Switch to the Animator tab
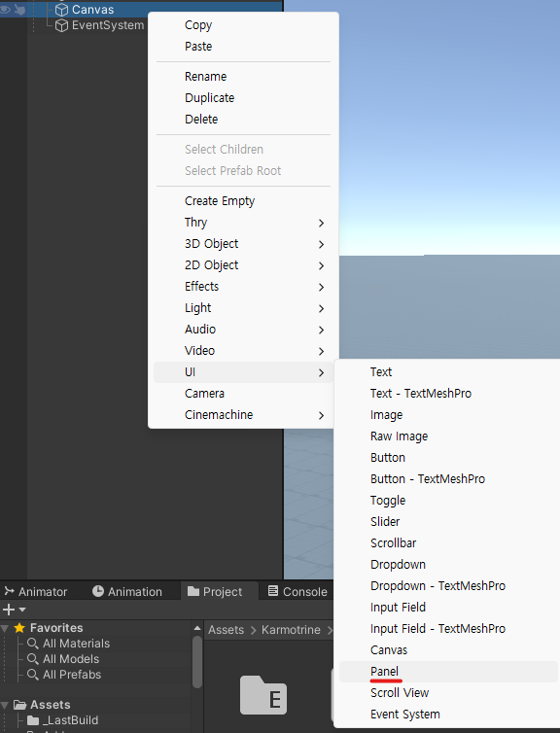Image resolution: width=560 pixels, height=733 pixels. [x=36, y=591]
